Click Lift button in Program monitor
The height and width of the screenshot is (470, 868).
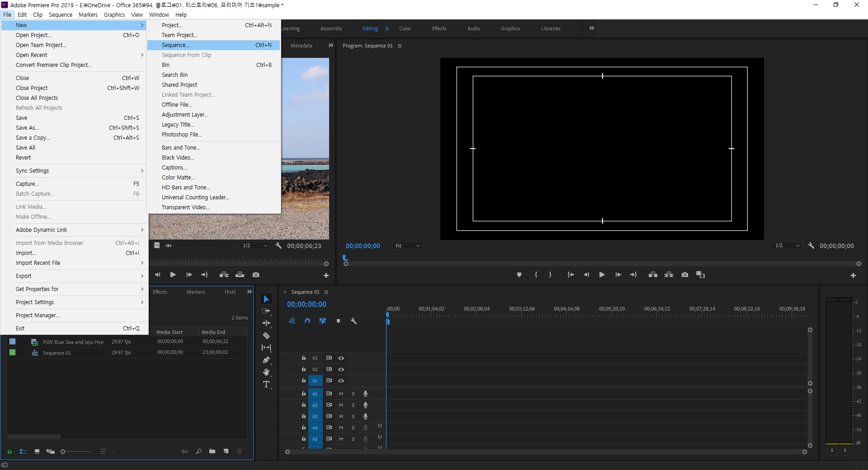(x=653, y=275)
